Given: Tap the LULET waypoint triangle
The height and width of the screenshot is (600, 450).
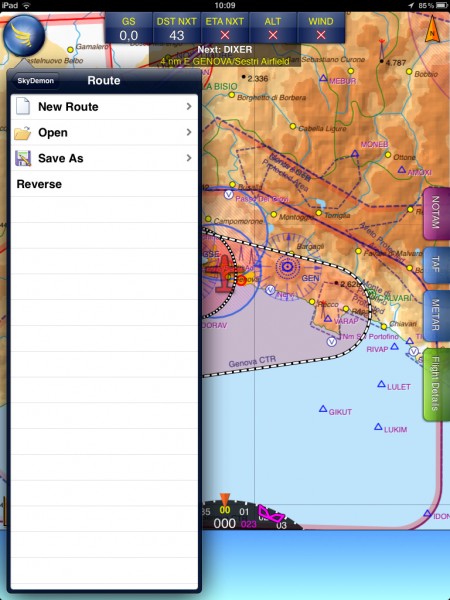Looking at the screenshot, I should tap(381, 384).
